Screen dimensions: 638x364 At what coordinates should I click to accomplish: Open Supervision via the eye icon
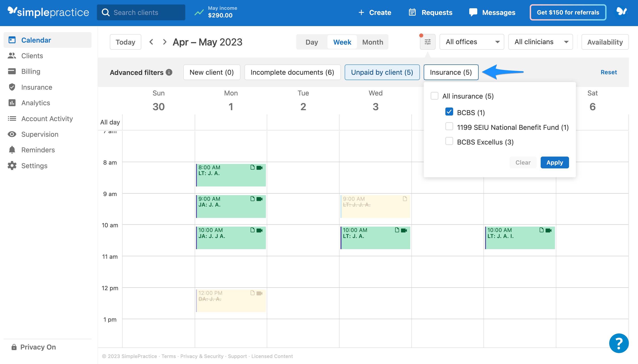pyautogui.click(x=12, y=134)
